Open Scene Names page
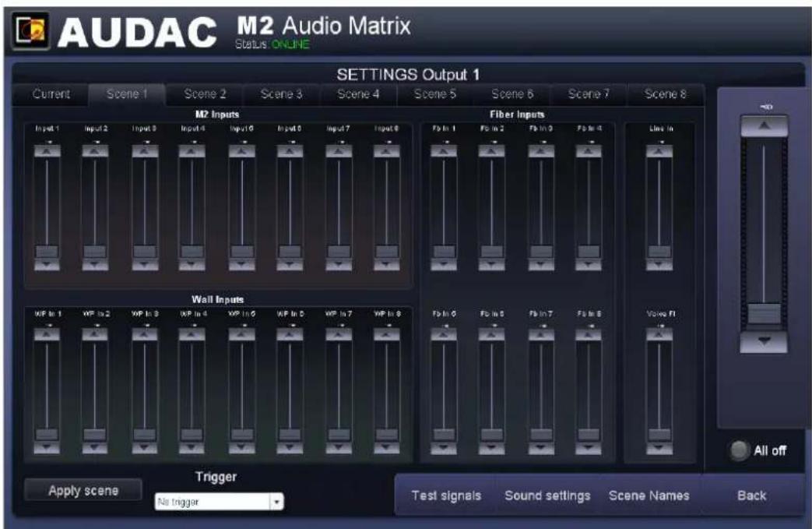Viewport: 812px width, 529px height. point(649,495)
